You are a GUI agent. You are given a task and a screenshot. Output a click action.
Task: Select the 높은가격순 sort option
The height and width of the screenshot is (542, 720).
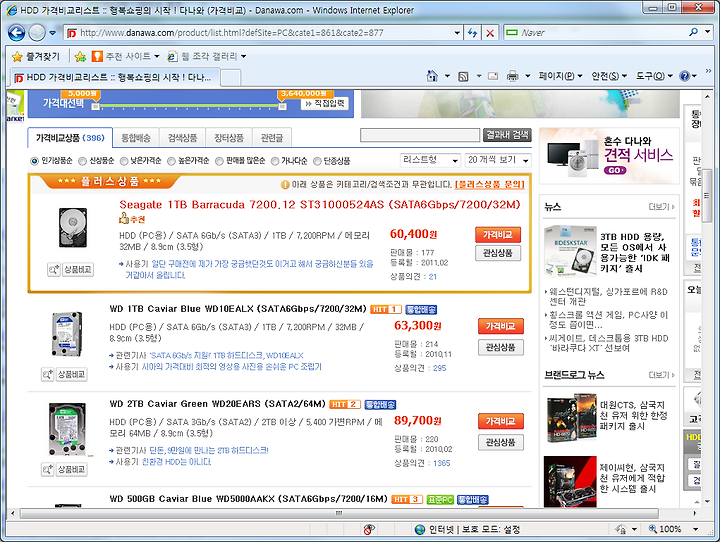pos(171,161)
